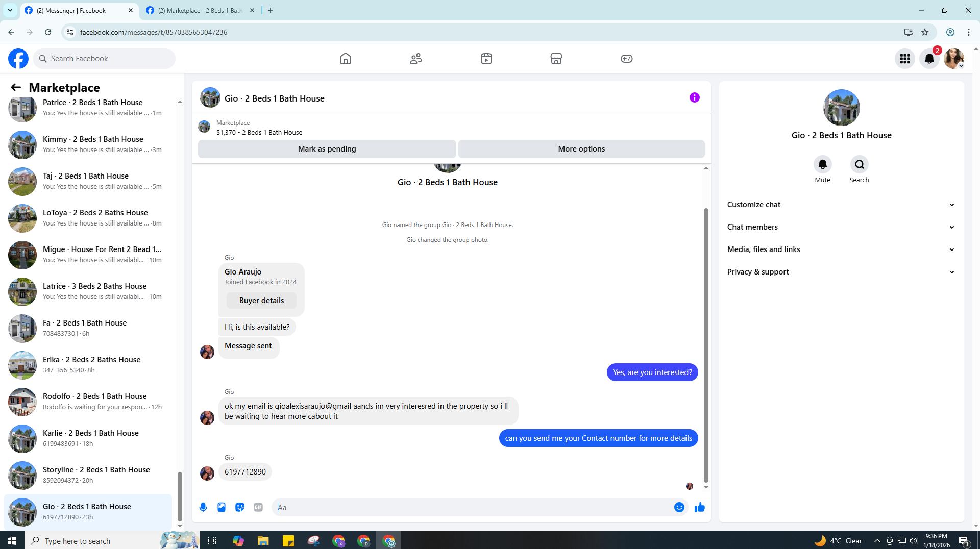980x549 pixels.
Task: Send a thumbs-up like
Action: tap(700, 507)
